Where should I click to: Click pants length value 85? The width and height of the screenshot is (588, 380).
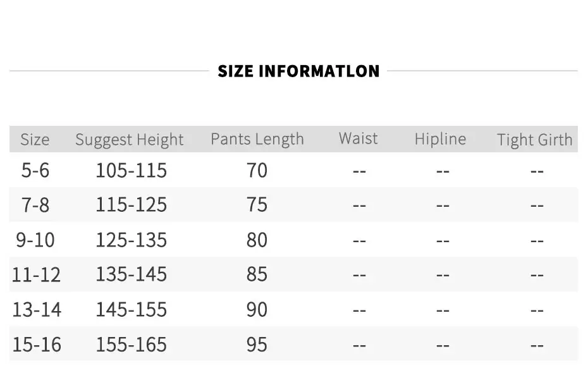(257, 274)
